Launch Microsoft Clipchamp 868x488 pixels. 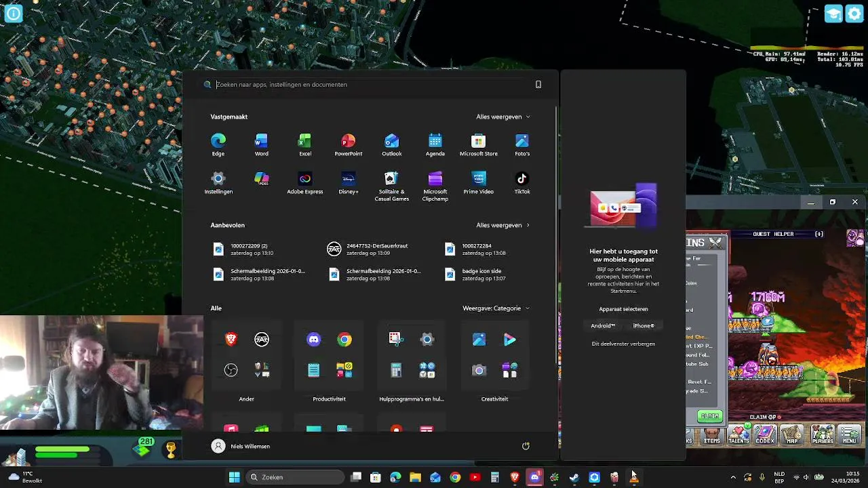pyautogui.click(x=435, y=186)
